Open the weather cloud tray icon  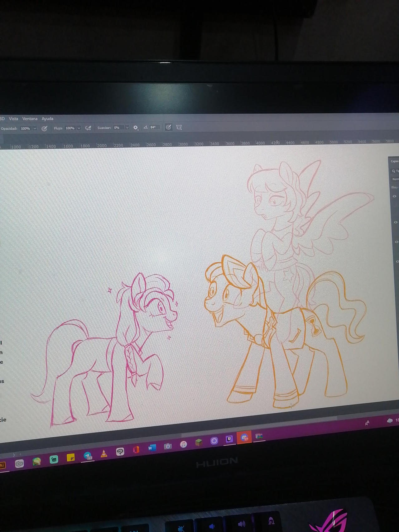click(390, 421)
